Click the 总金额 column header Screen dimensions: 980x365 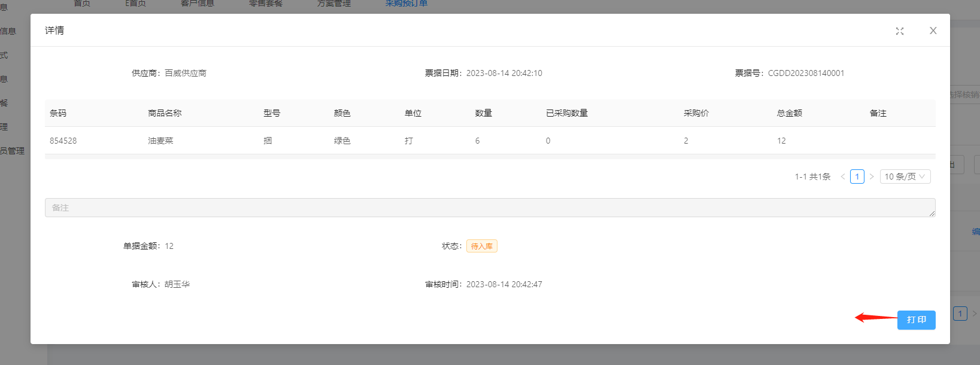790,113
